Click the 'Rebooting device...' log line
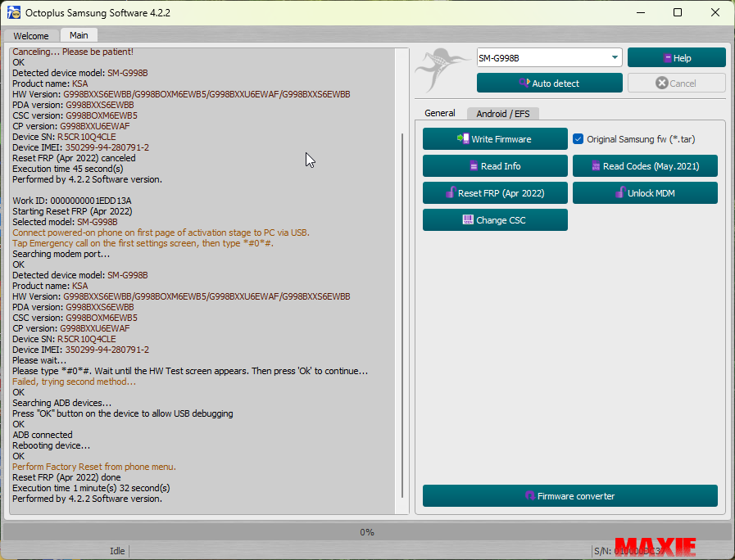The image size is (735, 560). pyautogui.click(x=51, y=445)
